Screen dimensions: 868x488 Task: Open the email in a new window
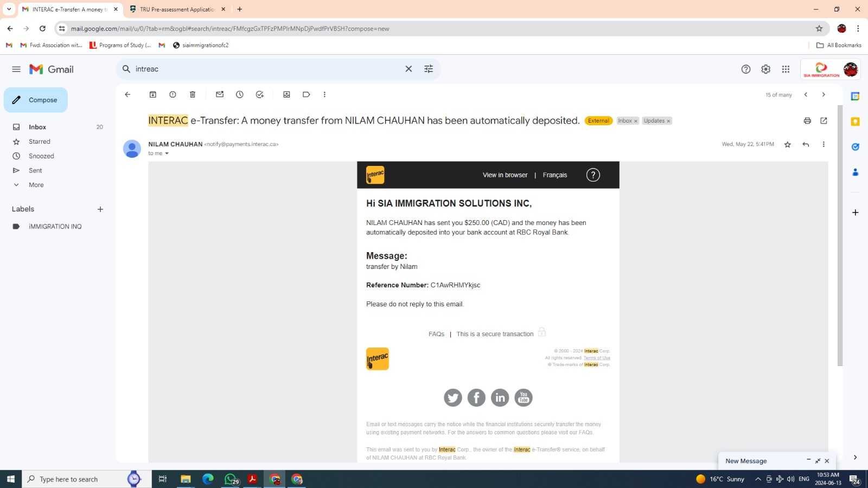(x=824, y=121)
